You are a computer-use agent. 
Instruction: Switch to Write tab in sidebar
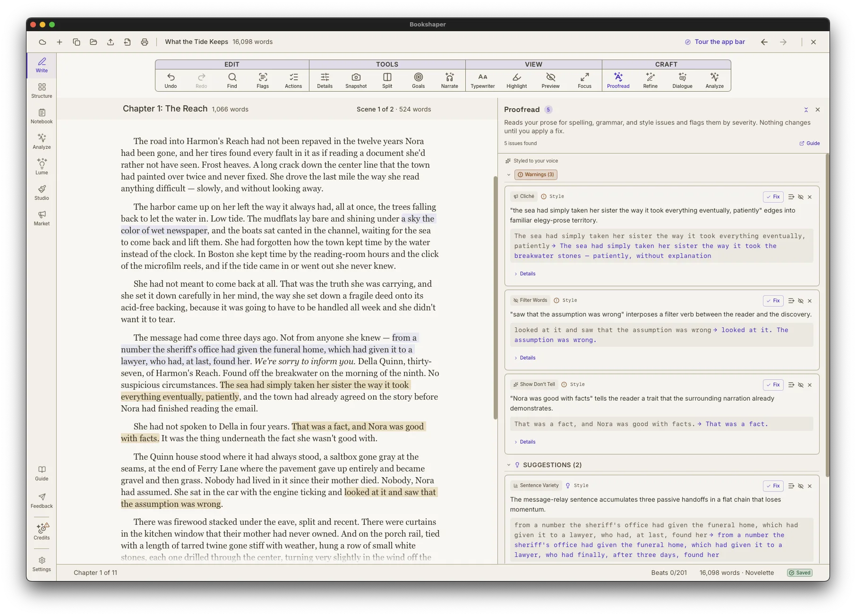pyautogui.click(x=42, y=65)
